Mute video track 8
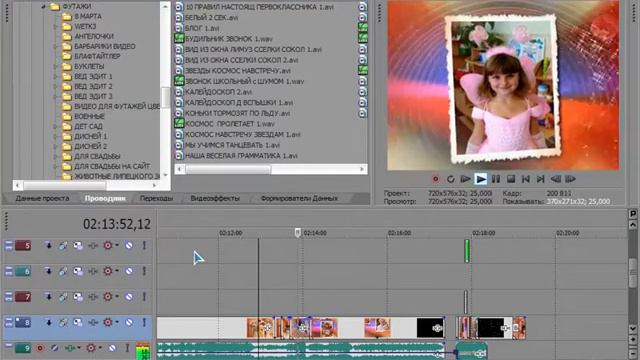Image resolution: width=640 pixels, height=360 pixels. 129,323
